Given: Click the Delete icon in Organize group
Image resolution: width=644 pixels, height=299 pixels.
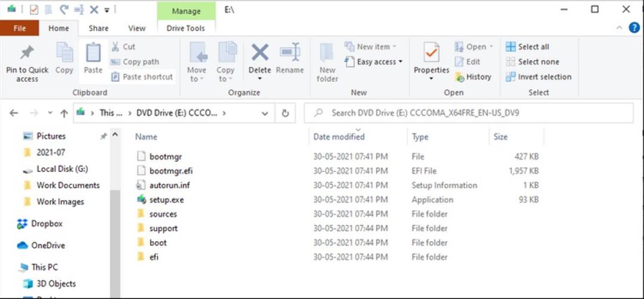Looking at the screenshot, I should pyautogui.click(x=260, y=53).
